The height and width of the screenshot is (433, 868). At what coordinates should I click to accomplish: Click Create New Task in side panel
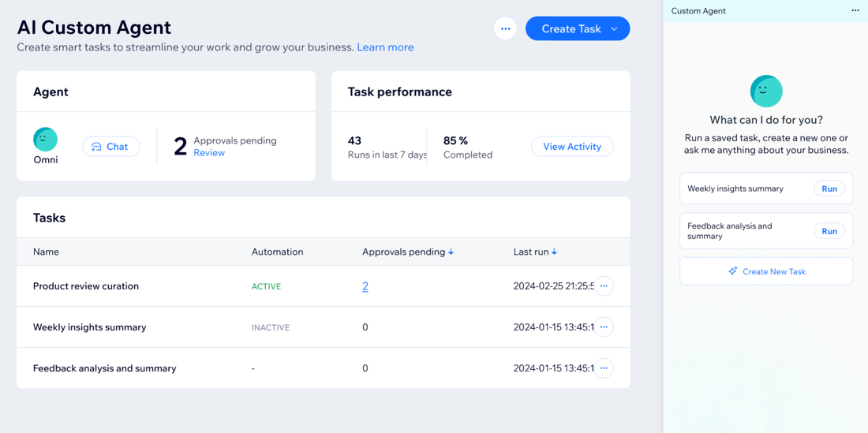(765, 271)
